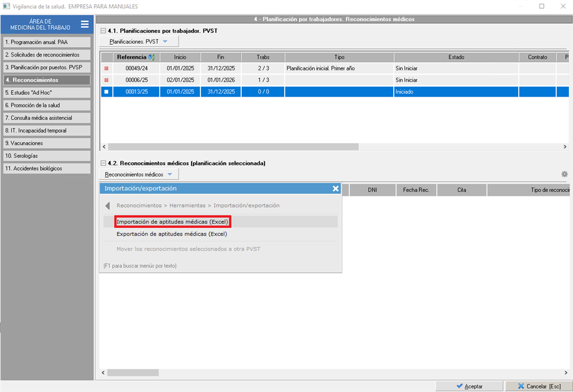
Task: Open the hamburger menu in sidebar header
Action: (85, 24)
